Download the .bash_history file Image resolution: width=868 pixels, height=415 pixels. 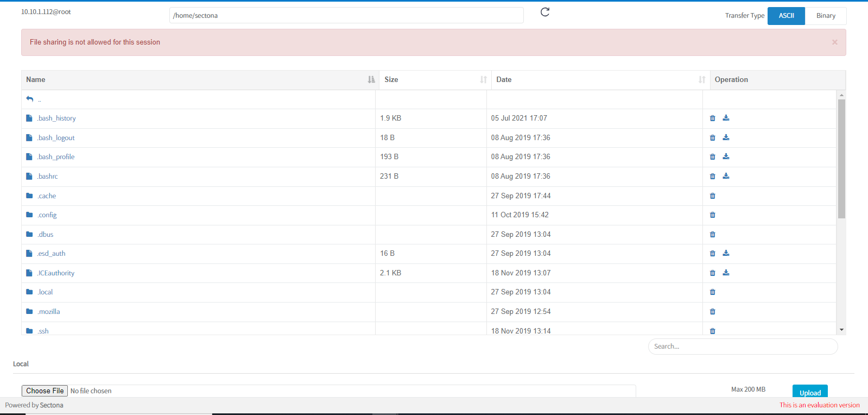coord(726,118)
